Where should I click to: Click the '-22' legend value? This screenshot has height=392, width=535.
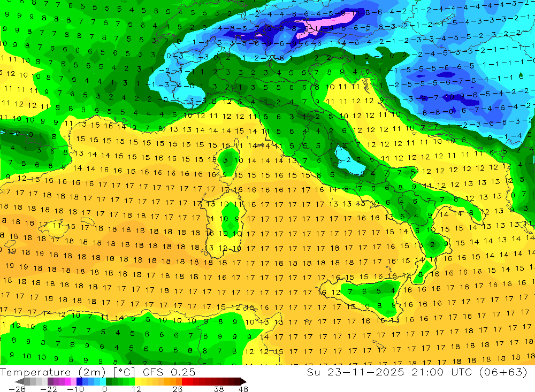[49, 389]
